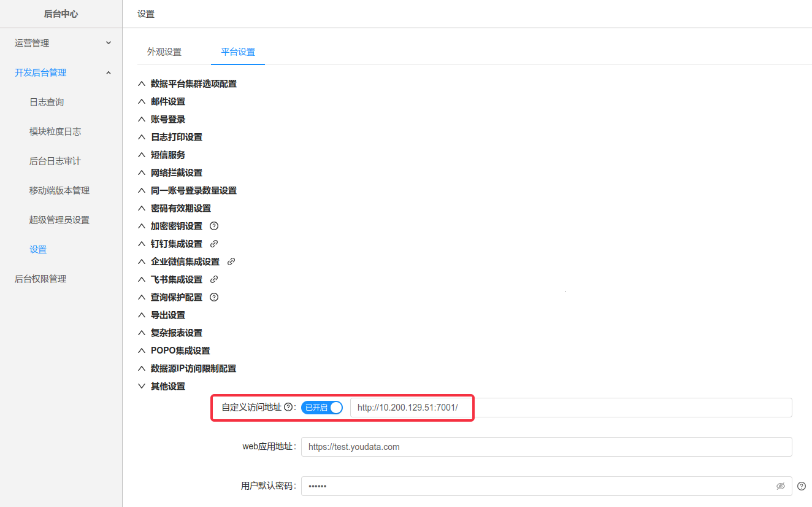Screen dimensions: 812x507
Task: Switch to the 外观设置 tab
Action: [x=164, y=52]
